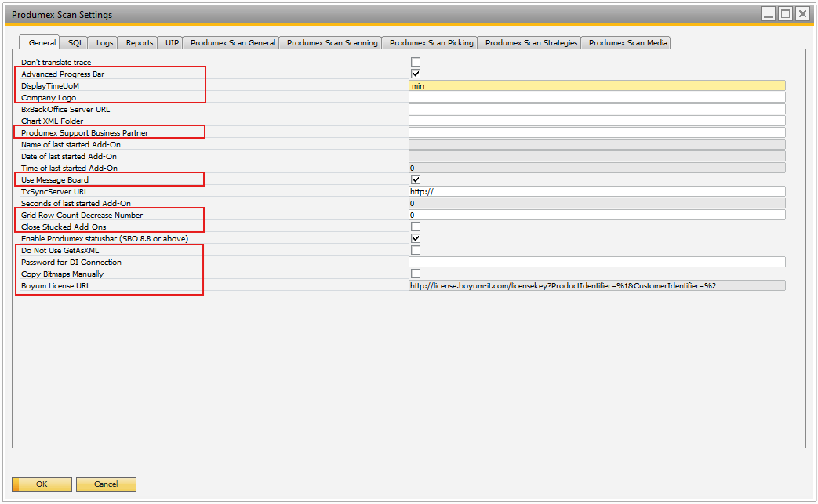Check the Copy Bitmaps Manually checkbox
Viewport: 818px width, 504px height.
pyautogui.click(x=415, y=274)
